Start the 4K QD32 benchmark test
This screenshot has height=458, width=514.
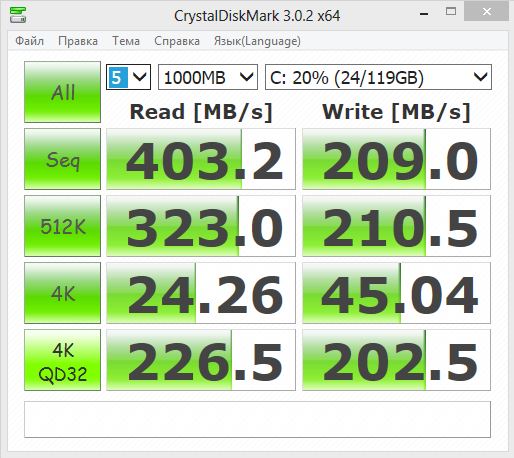pyautogui.click(x=62, y=360)
